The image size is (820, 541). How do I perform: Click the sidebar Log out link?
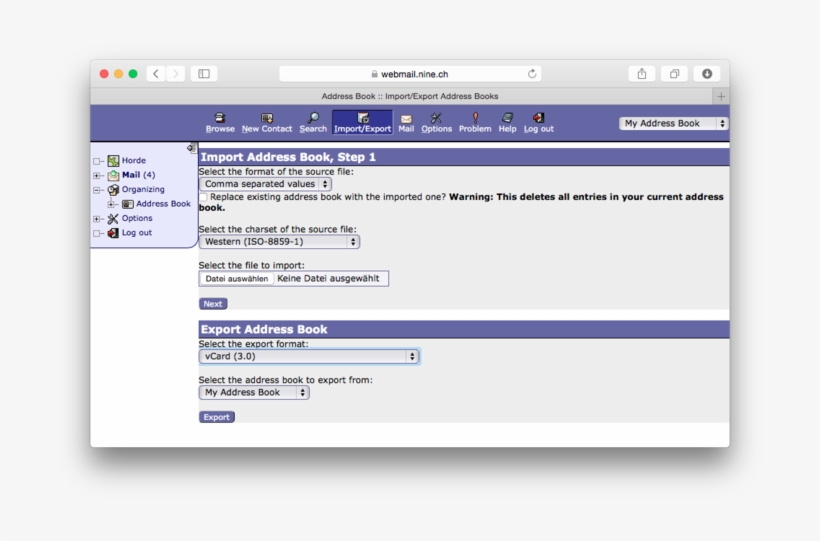[x=137, y=233]
